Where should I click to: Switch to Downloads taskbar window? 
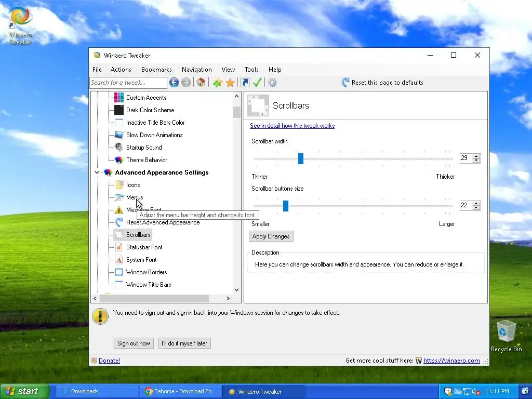point(97,392)
